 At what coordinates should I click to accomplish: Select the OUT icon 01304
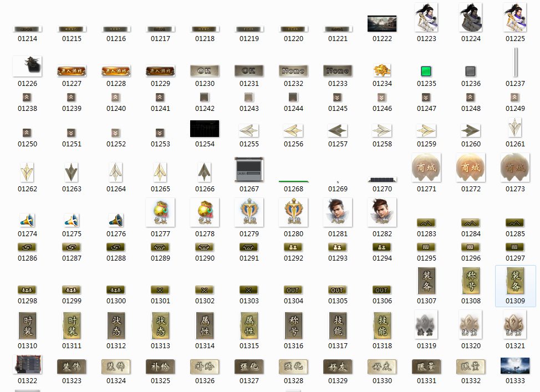tap(293, 290)
